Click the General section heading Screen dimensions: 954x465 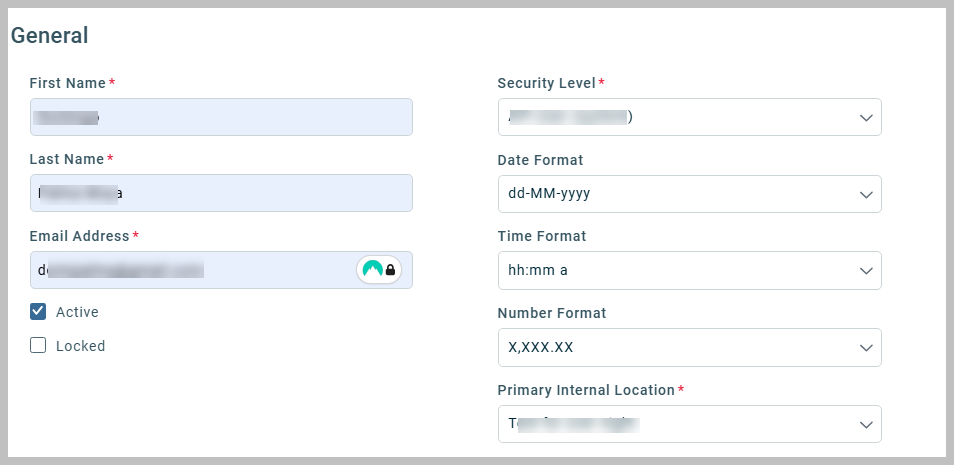[49, 36]
